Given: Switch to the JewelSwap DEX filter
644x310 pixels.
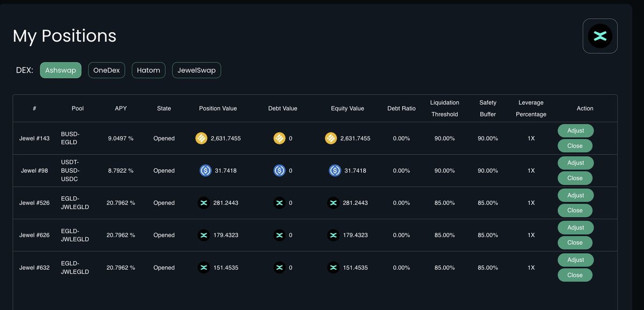Looking at the screenshot, I should [x=196, y=70].
